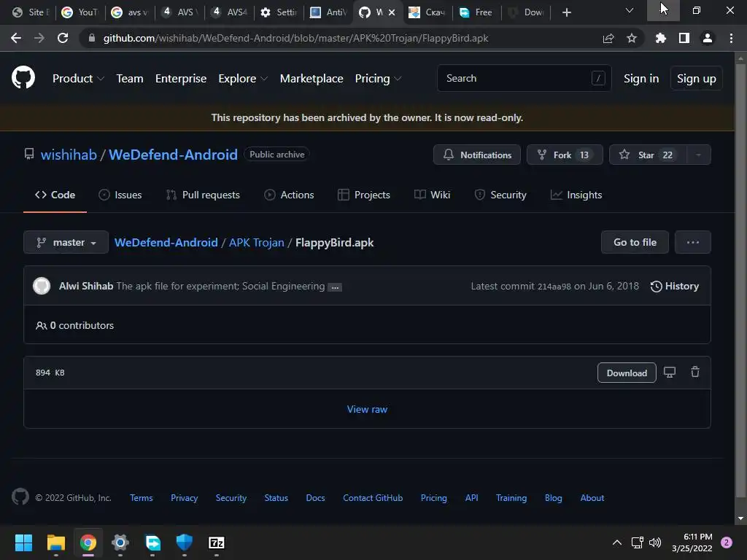Image resolution: width=747 pixels, height=560 pixels.
Task: Open the Star lists dropdown arrow
Action: point(698,155)
